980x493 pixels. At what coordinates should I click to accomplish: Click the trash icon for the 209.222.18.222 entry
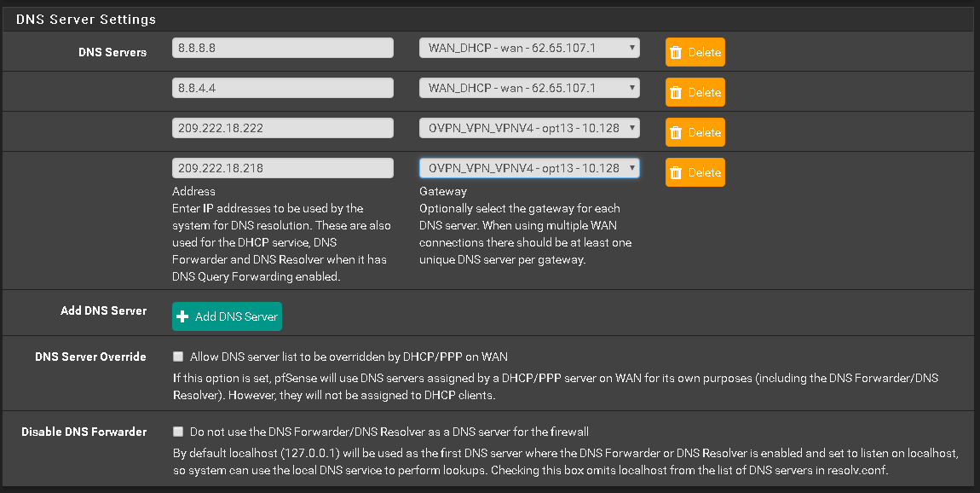[x=676, y=132]
